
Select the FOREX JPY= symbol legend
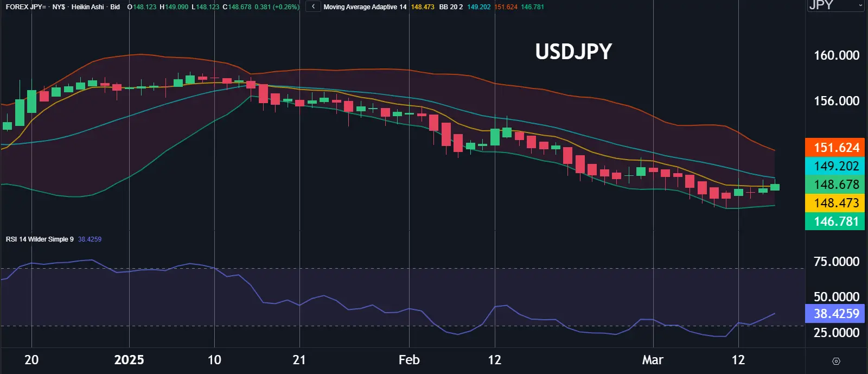pyautogui.click(x=26, y=7)
